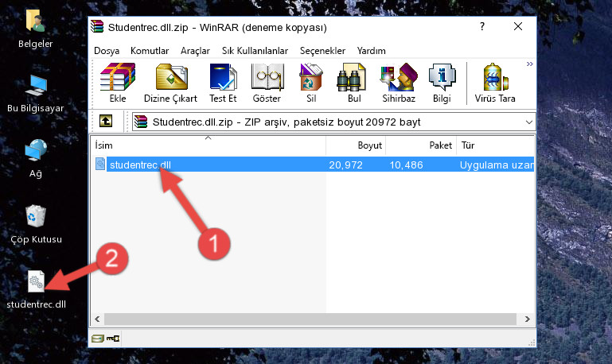The image size is (612, 364).
Task: Open the Bul find icon
Action: tap(354, 83)
